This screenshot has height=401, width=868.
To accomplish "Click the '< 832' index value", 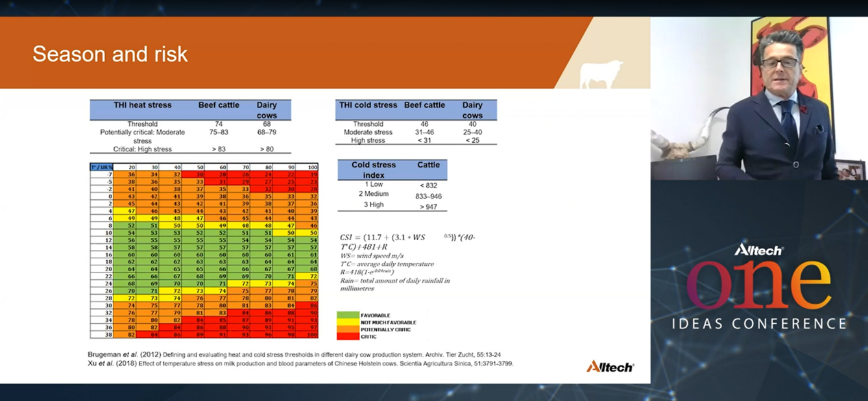I will tap(428, 186).
